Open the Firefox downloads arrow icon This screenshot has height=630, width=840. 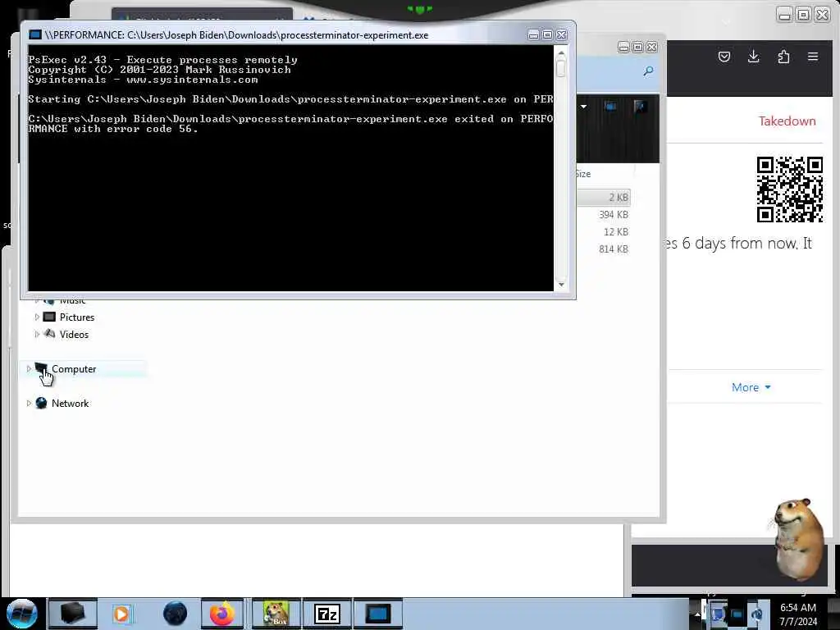[x=754, y=57]
